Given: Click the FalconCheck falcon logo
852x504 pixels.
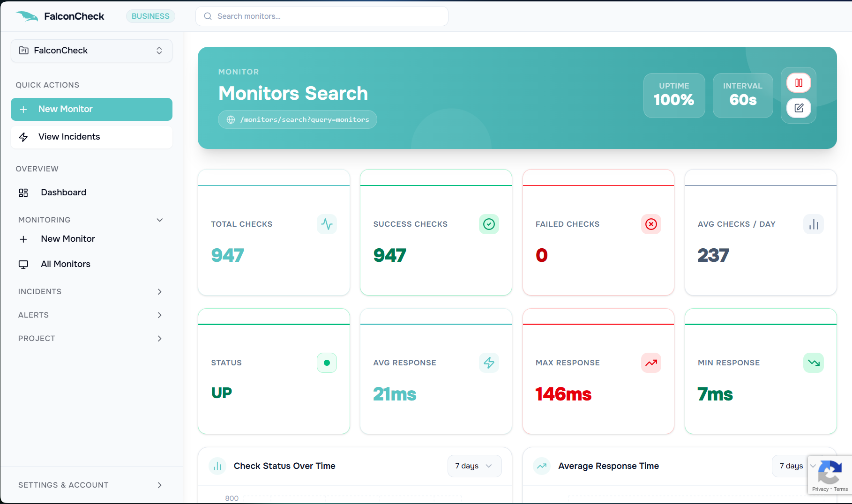Looking at the screenshot, I should [27, 16].
